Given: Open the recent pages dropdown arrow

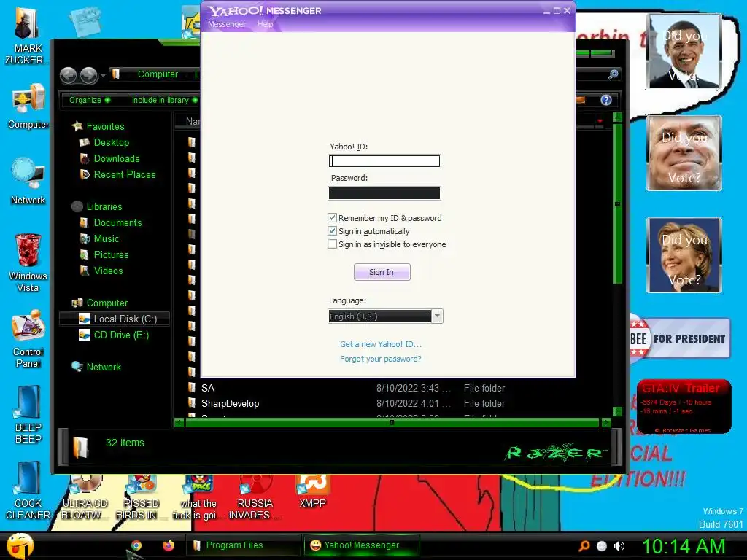Looking at the screenshot, I should pyautogui.click(x=103, y=76).
